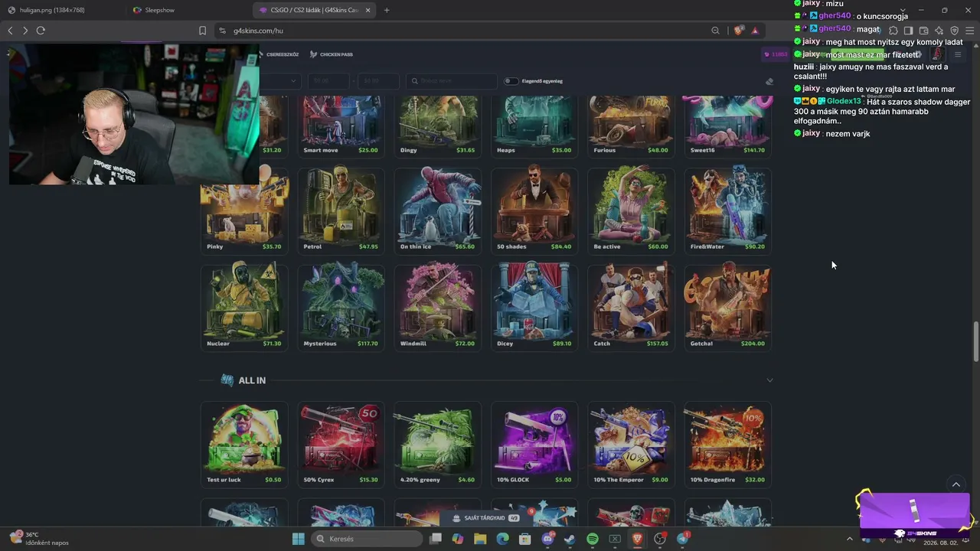Viewport: 980px width, 551px height.
Task: Click the scroll-to-top arrow button
Action: (955, 484)
